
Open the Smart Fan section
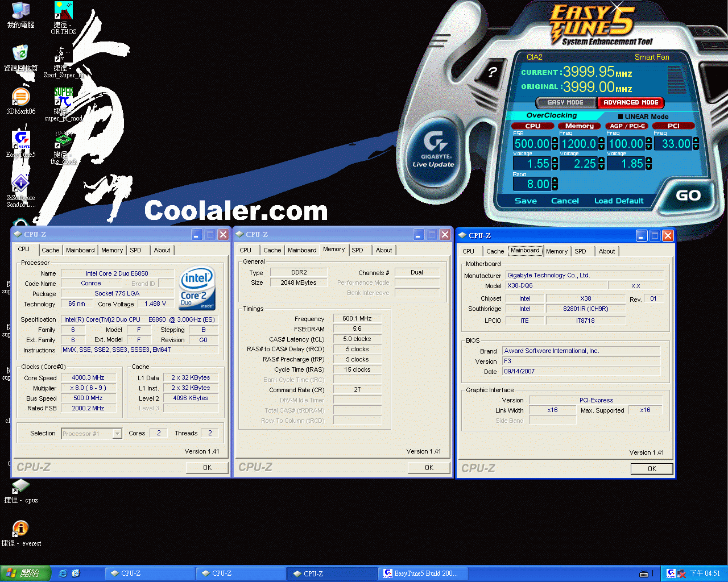tap(652, 57)
